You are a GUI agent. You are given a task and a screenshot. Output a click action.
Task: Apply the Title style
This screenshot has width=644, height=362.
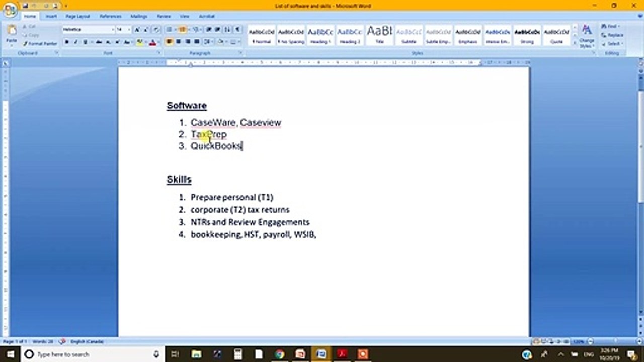coord(379,35)
